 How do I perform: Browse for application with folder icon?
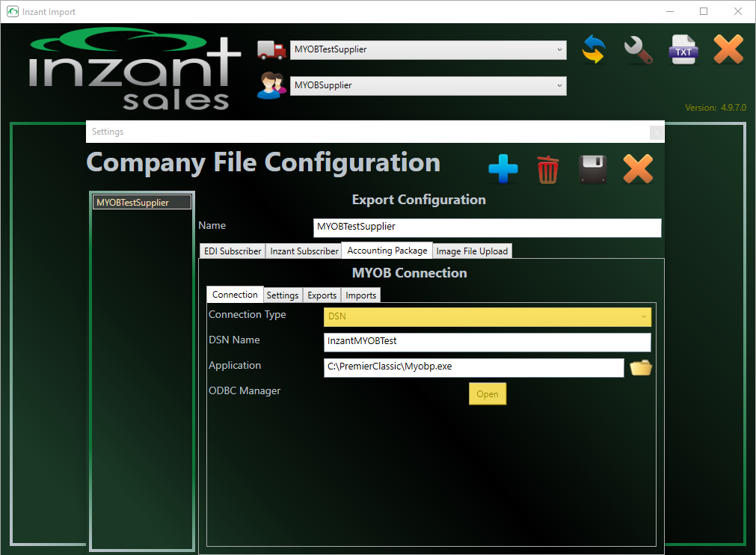[641, 368]
